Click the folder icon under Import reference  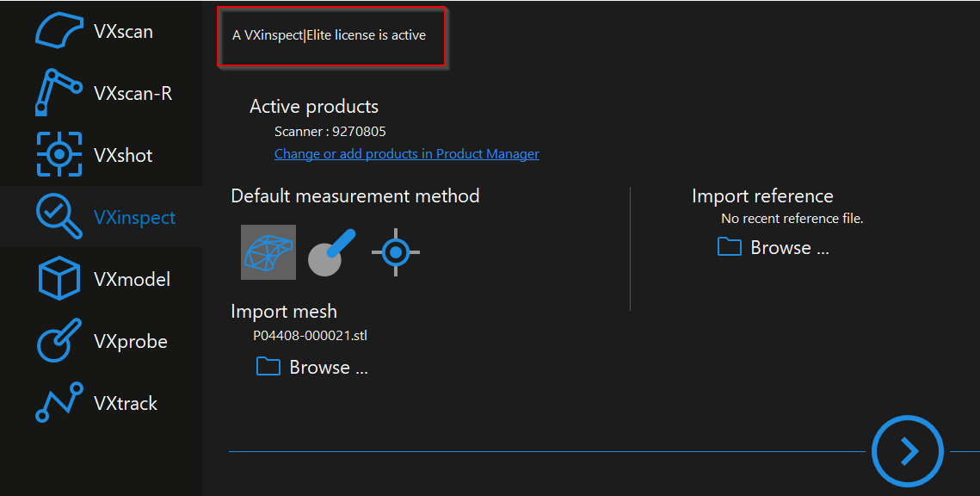(730, 247)
